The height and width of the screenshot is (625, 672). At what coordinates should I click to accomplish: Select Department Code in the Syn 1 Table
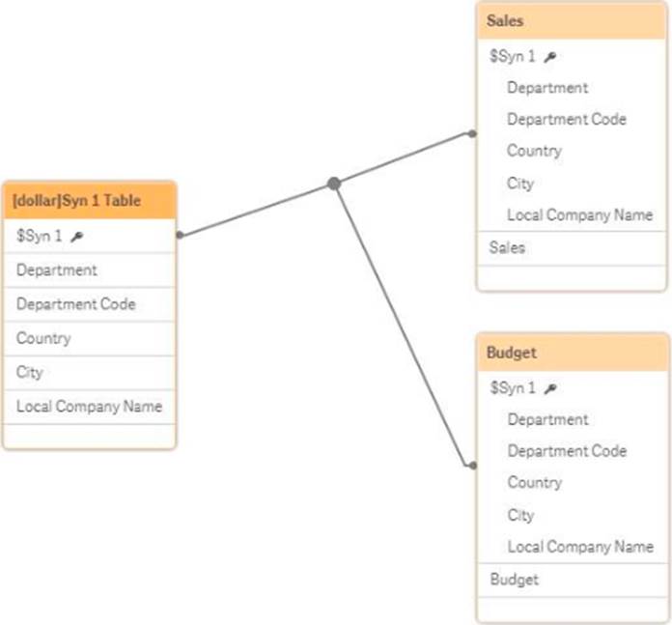[76, 304]
